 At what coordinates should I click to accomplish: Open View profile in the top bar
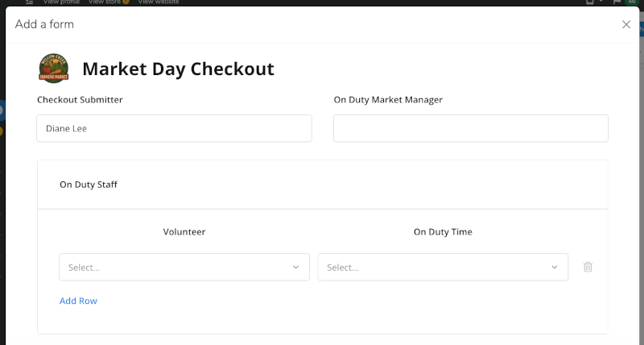tap(62, 2)
